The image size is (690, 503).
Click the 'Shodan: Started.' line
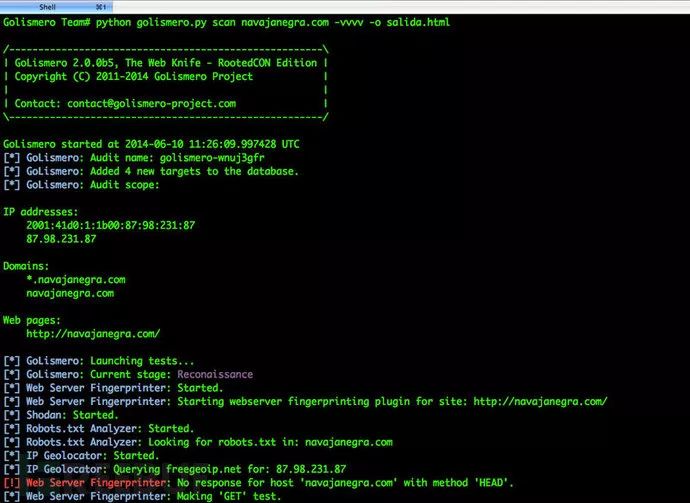tap(61, 415)
